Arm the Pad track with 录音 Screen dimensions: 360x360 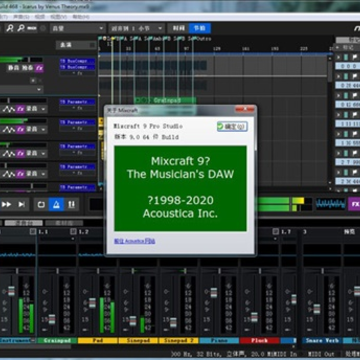(32, 130)
